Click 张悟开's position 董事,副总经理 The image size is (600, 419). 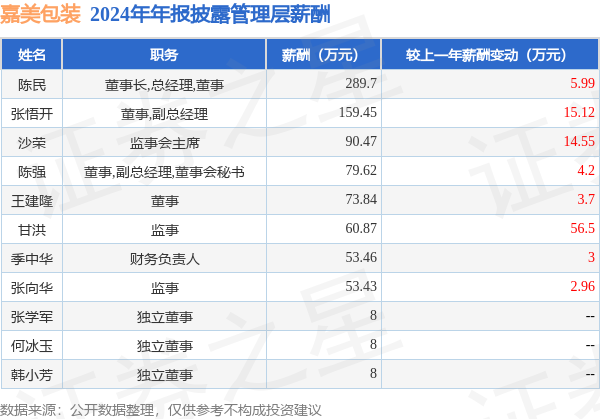[x=164, y=114]
